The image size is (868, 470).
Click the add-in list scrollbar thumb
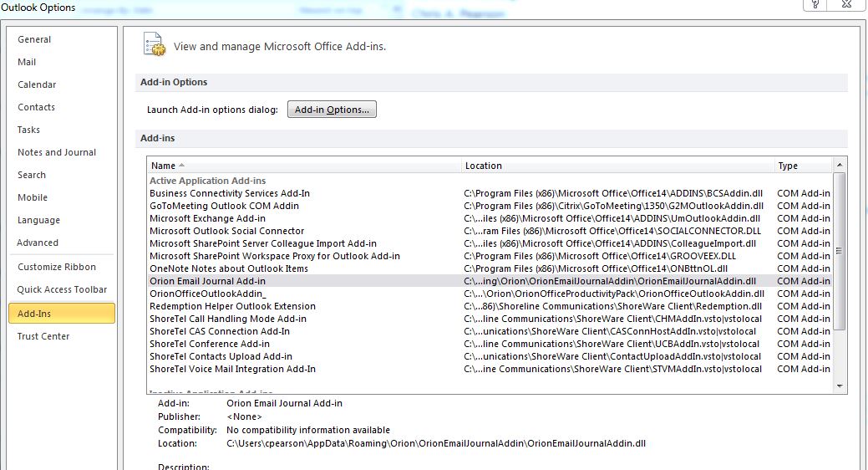click(x=840, y=251)
